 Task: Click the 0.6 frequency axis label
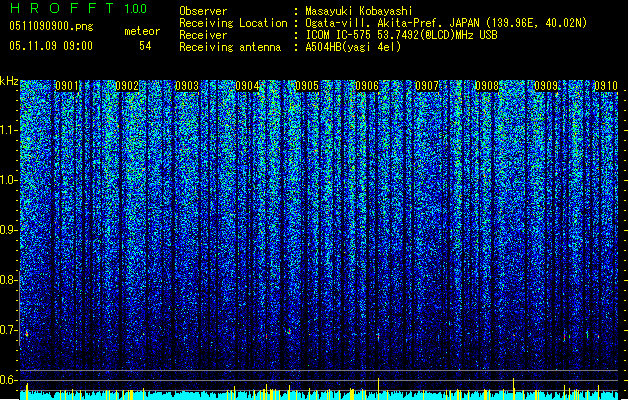coord(9,379)
